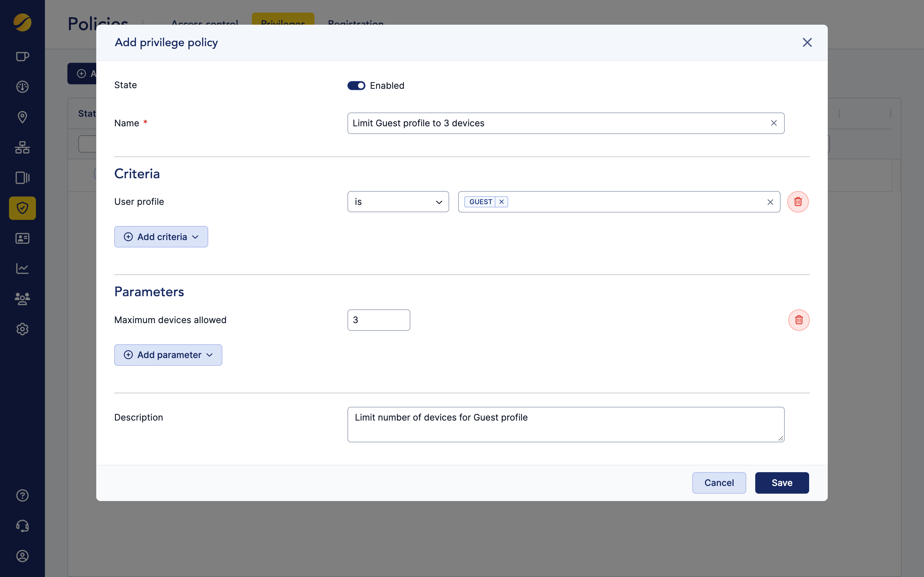Open the settings gear in the sidebar
This screenshot has width=924, height=577.
22,329
